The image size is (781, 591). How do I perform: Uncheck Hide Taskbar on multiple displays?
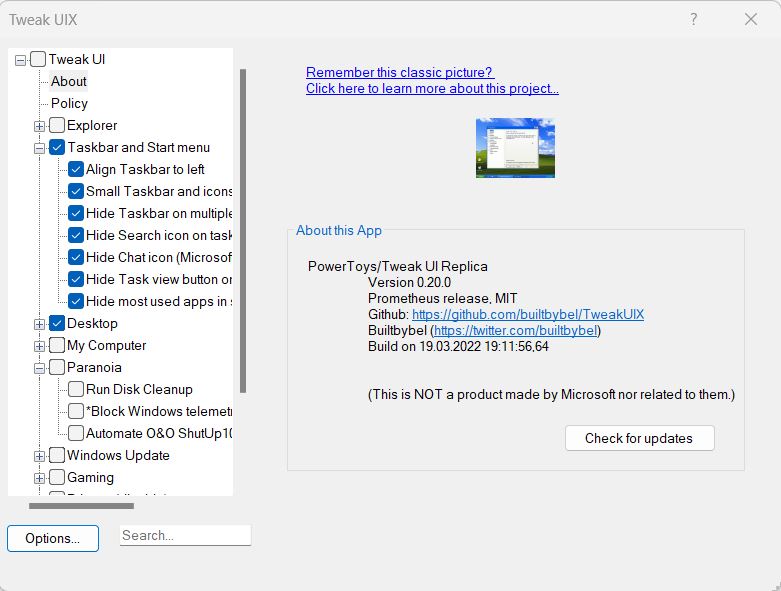(x=76, y=213)
